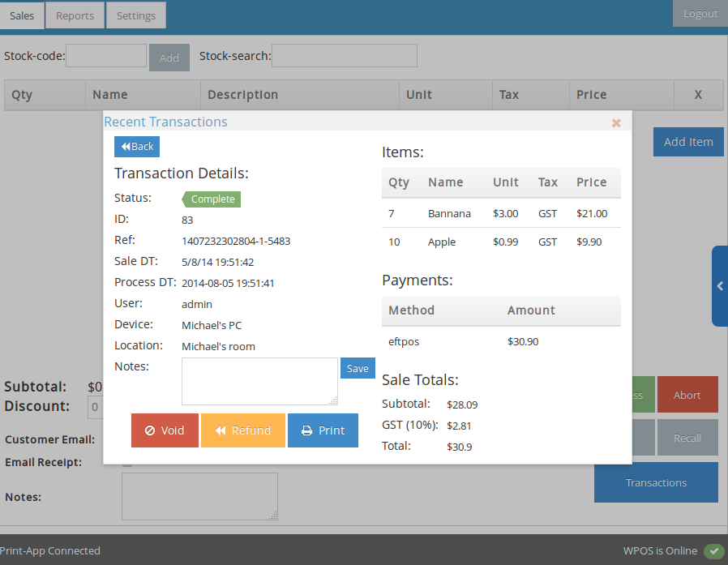The height and width of the screenshot is (565, 728).
Task: Select the Bannana item row
Action: (501, 213)
